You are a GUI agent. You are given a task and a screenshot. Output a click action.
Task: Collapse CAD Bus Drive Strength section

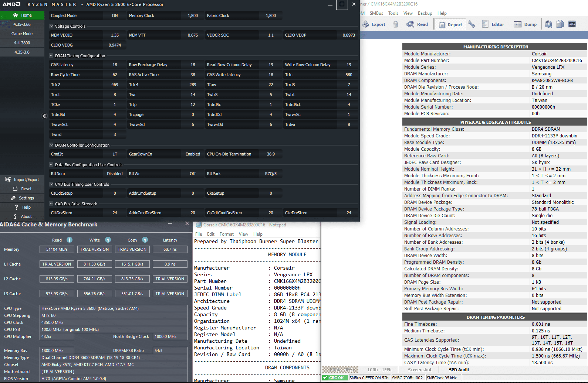tap(51, 204)
